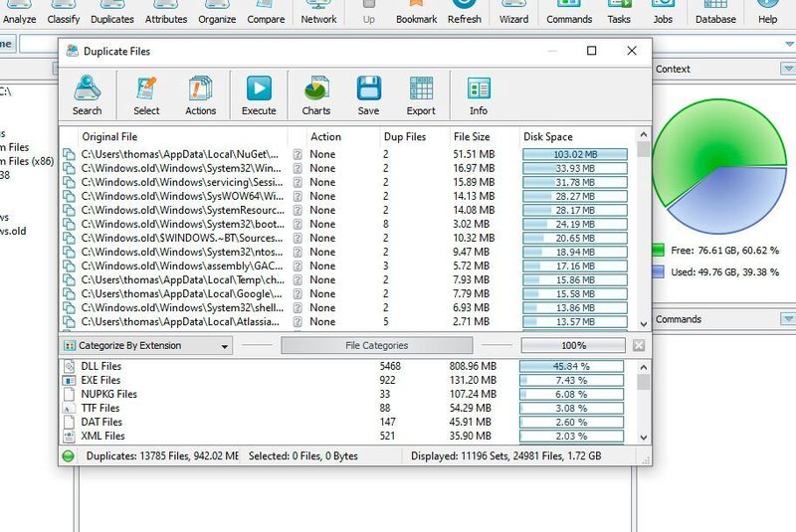Open the Categorize By Extension dropdown
The height and width of the screenshot is (532, 796).
click(x=145, y=346)
